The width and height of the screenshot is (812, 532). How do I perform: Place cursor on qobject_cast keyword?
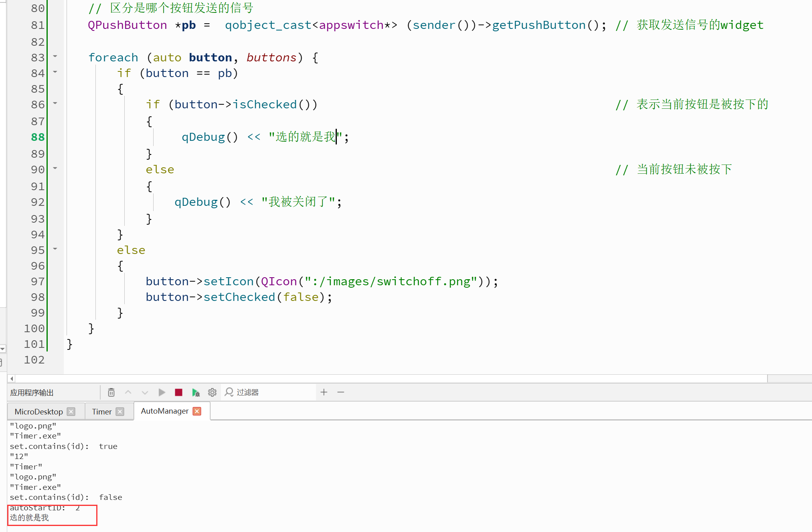pyautogui.click(x=268, y=25)
